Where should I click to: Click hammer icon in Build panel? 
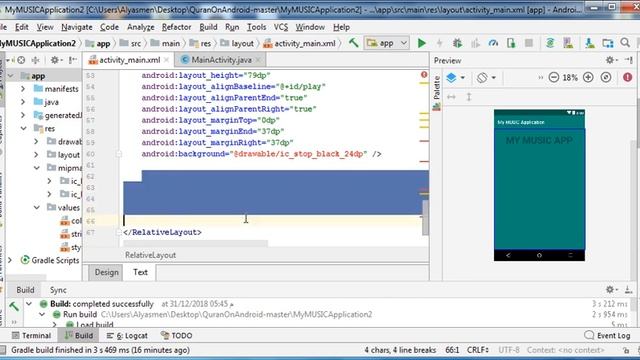click(13, 306)
